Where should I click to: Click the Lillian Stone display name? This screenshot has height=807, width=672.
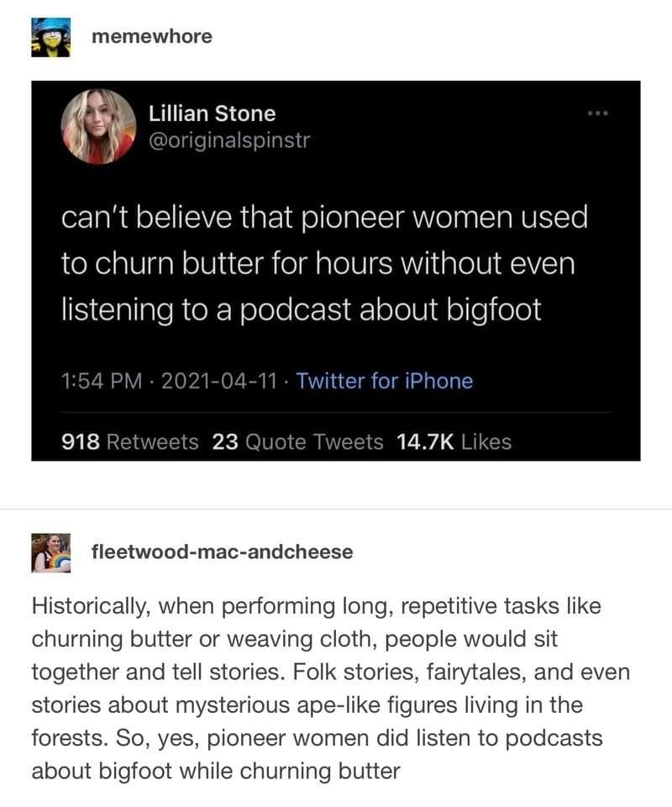(x=212, y=113)
